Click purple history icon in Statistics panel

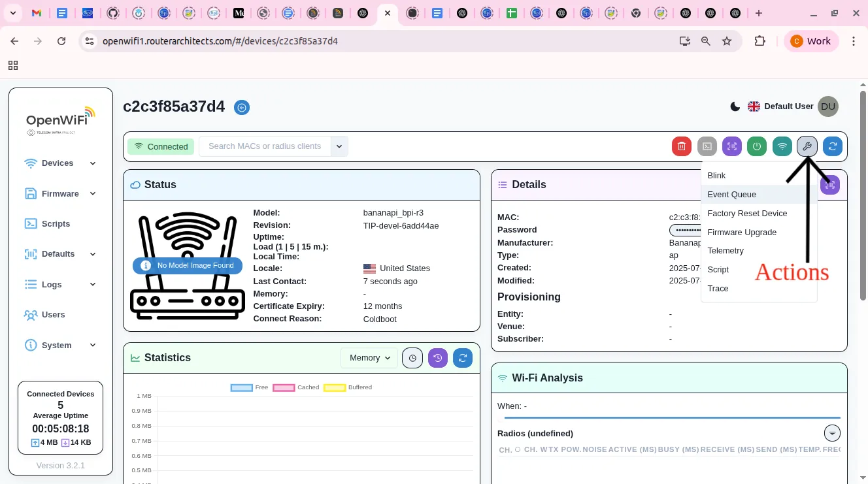click(x=438, y=358)
